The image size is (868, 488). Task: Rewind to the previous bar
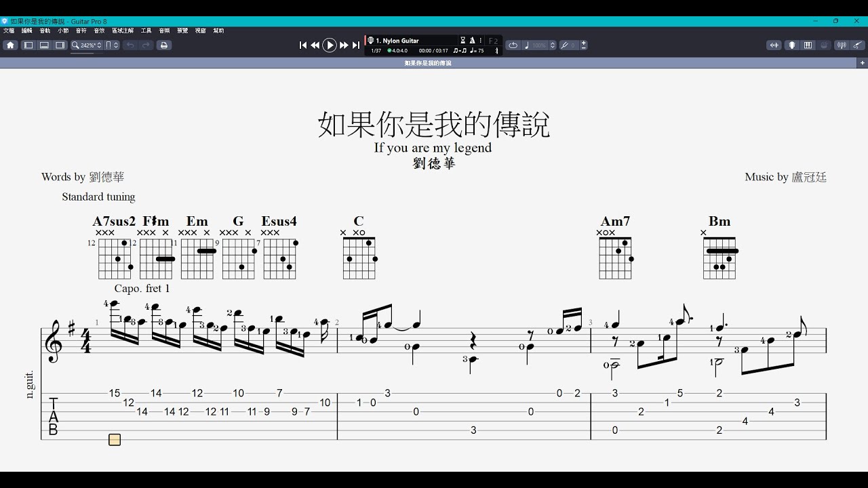point(315,45)
